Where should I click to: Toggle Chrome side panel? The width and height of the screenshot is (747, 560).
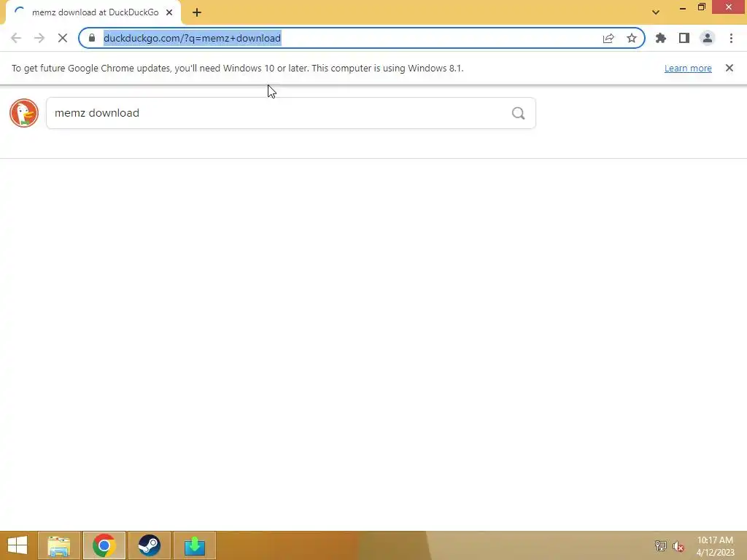pyautogui.click(x=684, y=38)
